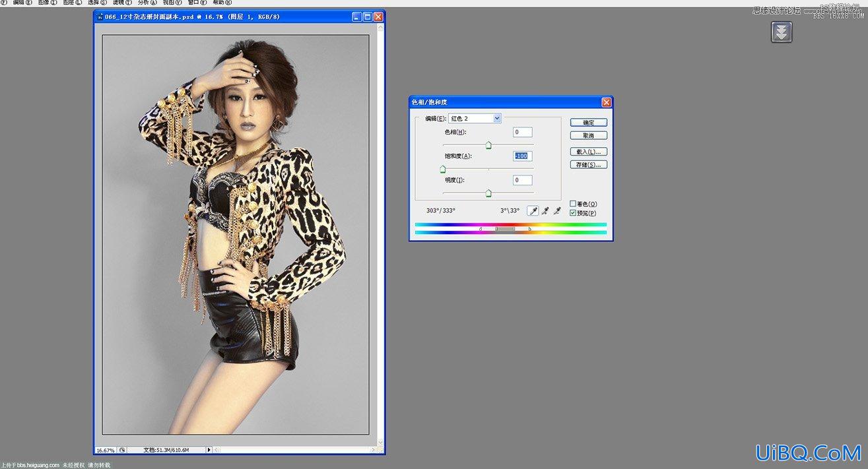Click the 明度 (Lightness) value field
868x469 pixels.
[522, 180]
